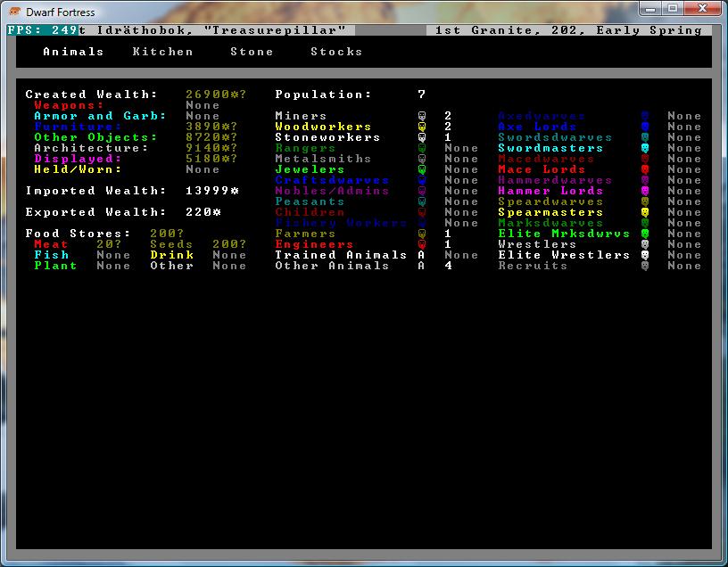Click the yellow Woodworkers dwarf icon
Viewport: 728px width, 567px height.
[422, 127]
